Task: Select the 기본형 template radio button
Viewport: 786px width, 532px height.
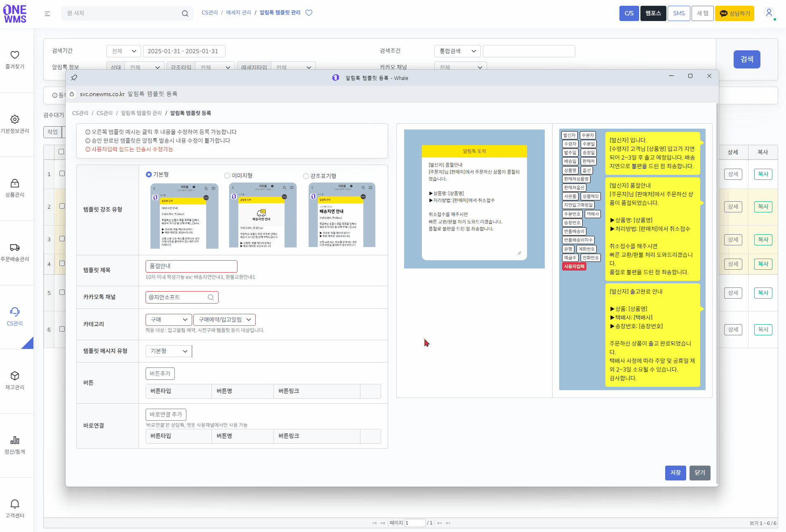Action: click(149, 174)
